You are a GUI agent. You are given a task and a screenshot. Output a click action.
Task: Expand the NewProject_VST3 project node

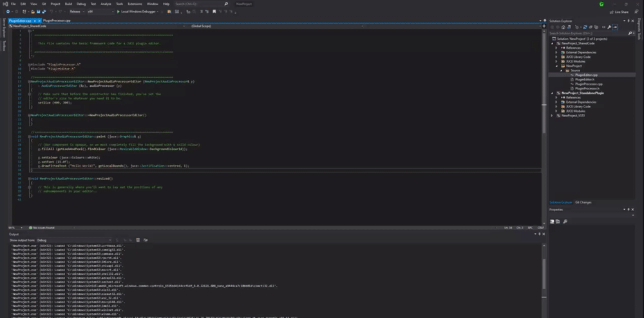[553, 115]
